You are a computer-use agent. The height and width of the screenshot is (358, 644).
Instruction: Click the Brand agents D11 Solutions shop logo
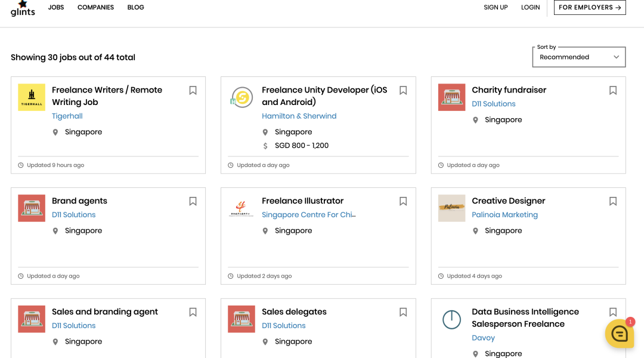(x=32, y=208)
